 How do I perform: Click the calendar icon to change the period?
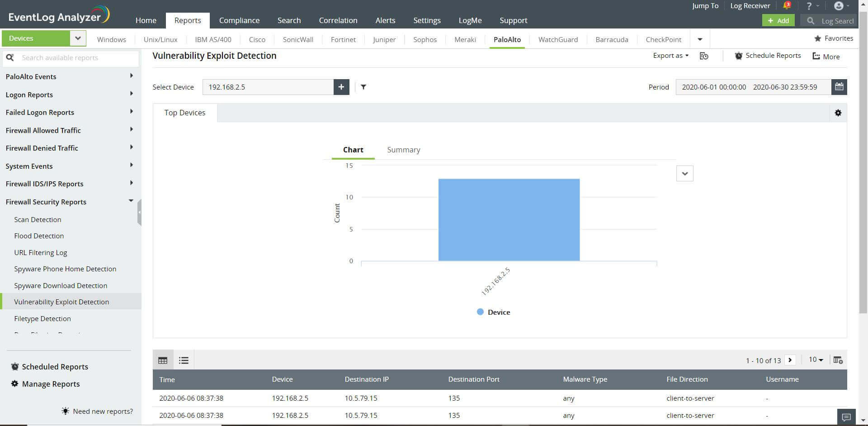coord(840,87)
